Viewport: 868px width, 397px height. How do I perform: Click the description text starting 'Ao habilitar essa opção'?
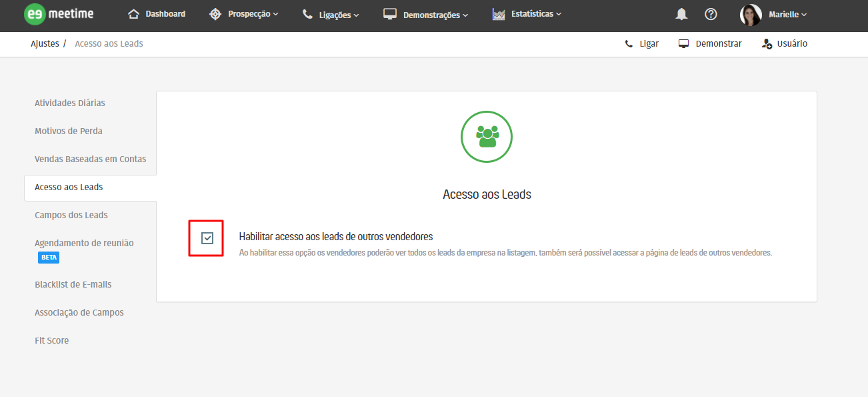[505, 253]
